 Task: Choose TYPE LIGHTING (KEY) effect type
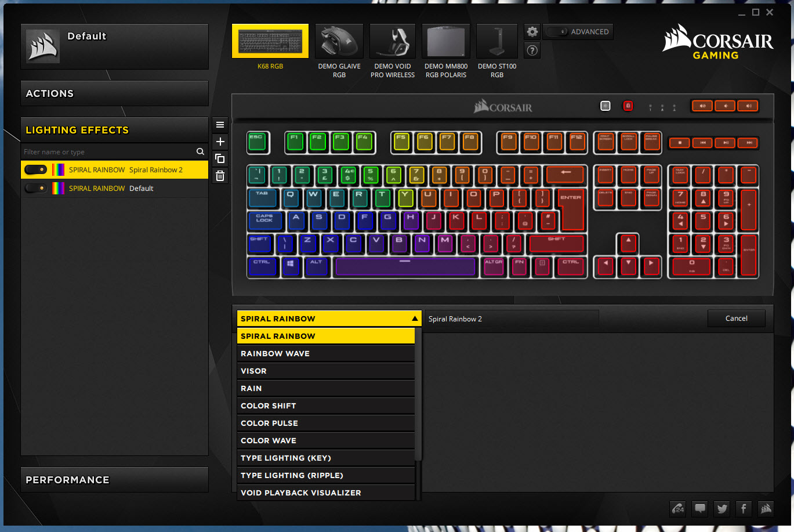click(326, 458)
